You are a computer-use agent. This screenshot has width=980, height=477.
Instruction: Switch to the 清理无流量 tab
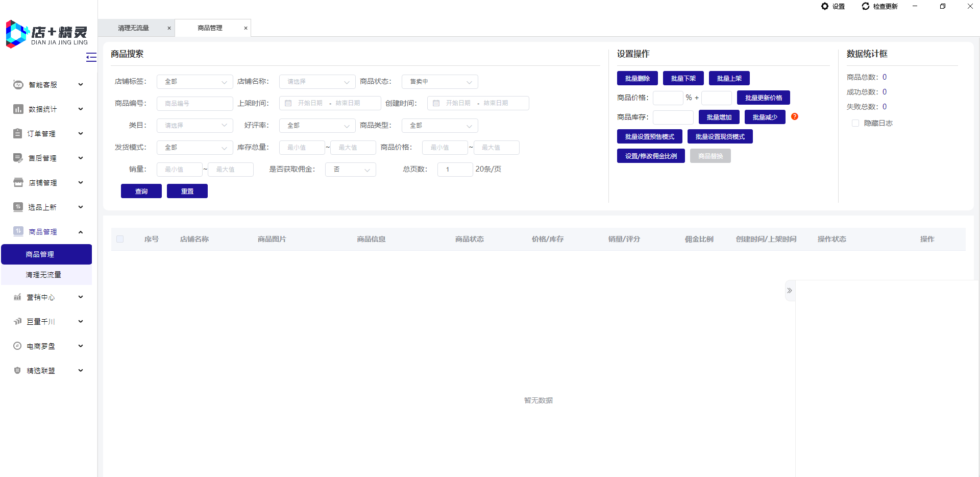(x=133, y=28)
